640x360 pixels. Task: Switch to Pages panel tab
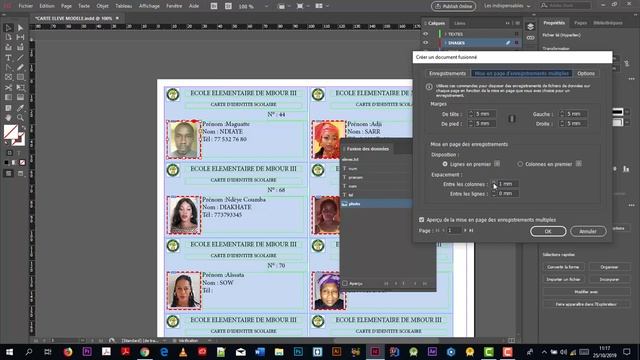[x=580, y=23]
